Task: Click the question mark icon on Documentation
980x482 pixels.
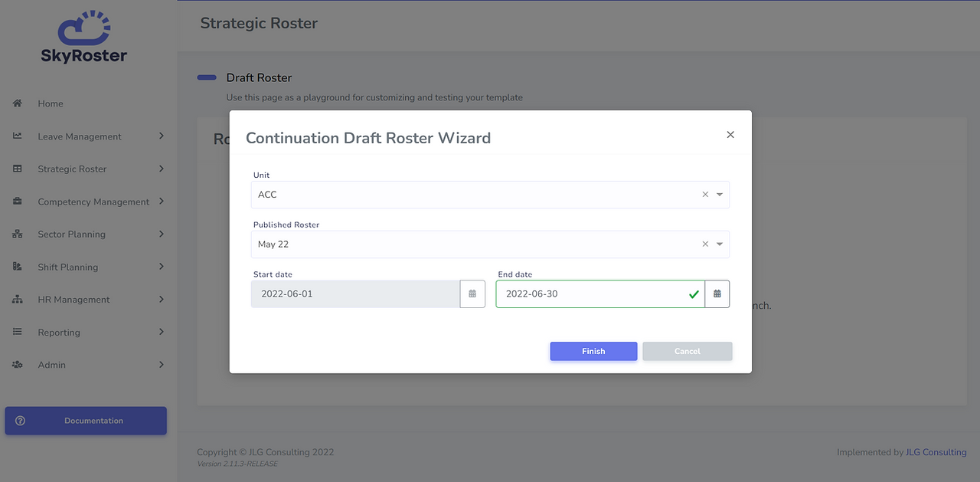Action: tap(21, 421)
